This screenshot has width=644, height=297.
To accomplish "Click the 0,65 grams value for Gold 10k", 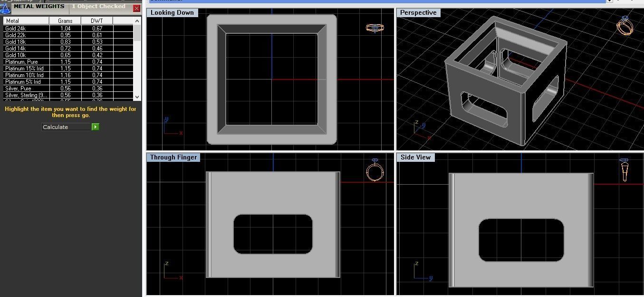I will pos(65,55).
